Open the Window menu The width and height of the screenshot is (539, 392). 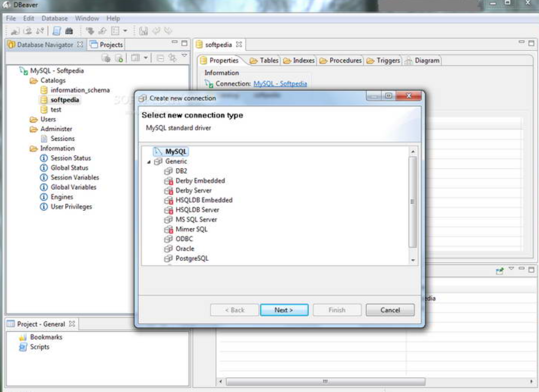(x=87, y=19)
